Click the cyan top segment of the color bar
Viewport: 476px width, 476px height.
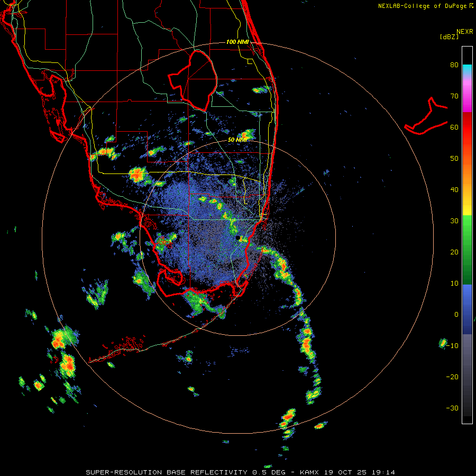coord(467,69)
